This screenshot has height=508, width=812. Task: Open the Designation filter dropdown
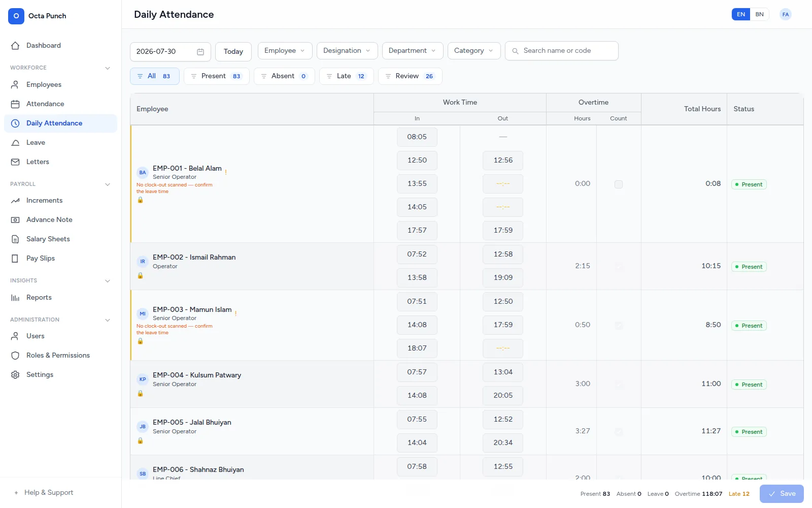click(x=347, y=51)
